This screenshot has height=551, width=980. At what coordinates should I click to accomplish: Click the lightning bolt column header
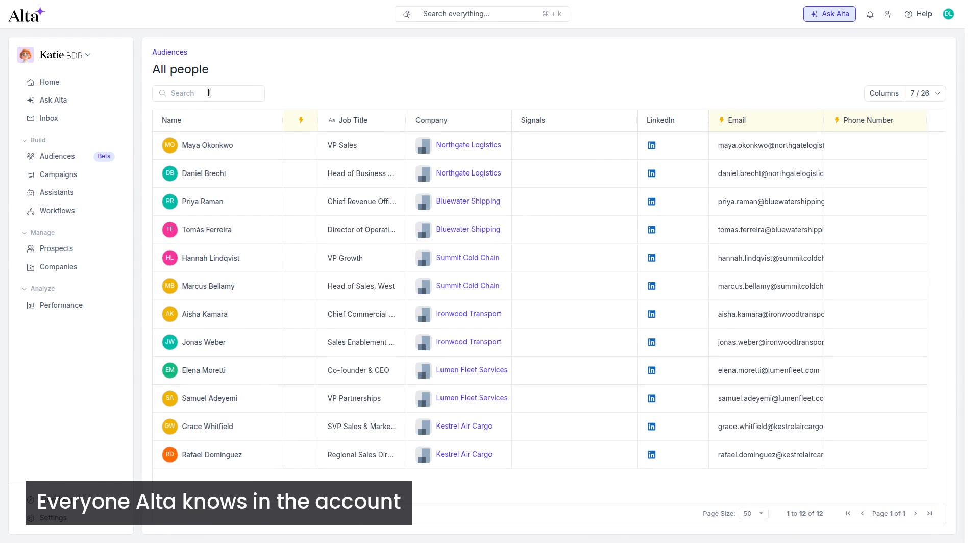point(301,120)
